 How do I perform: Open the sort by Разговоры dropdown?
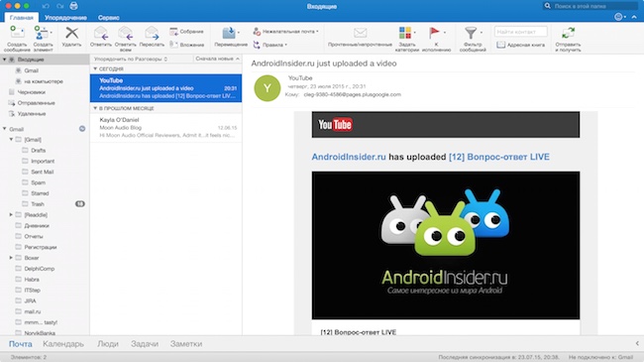pos(131,59)
